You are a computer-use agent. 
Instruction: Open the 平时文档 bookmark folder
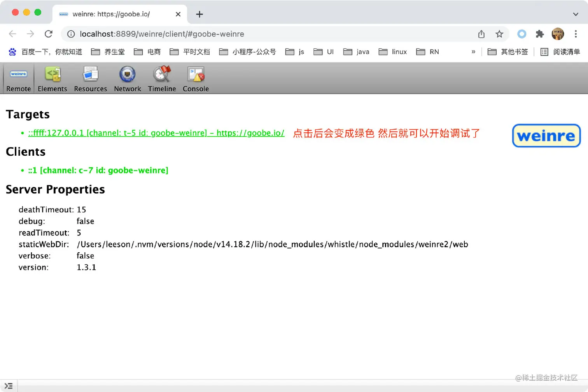[x=190, y=52]
